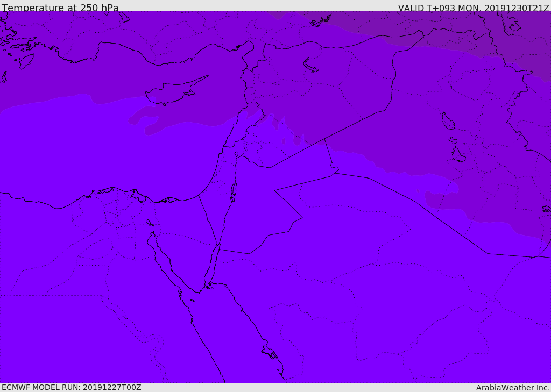Click the 'VALID T+093 MON. 20191230T21Z' label
Viewport: 551px width, 392px height.
(474, 8)
